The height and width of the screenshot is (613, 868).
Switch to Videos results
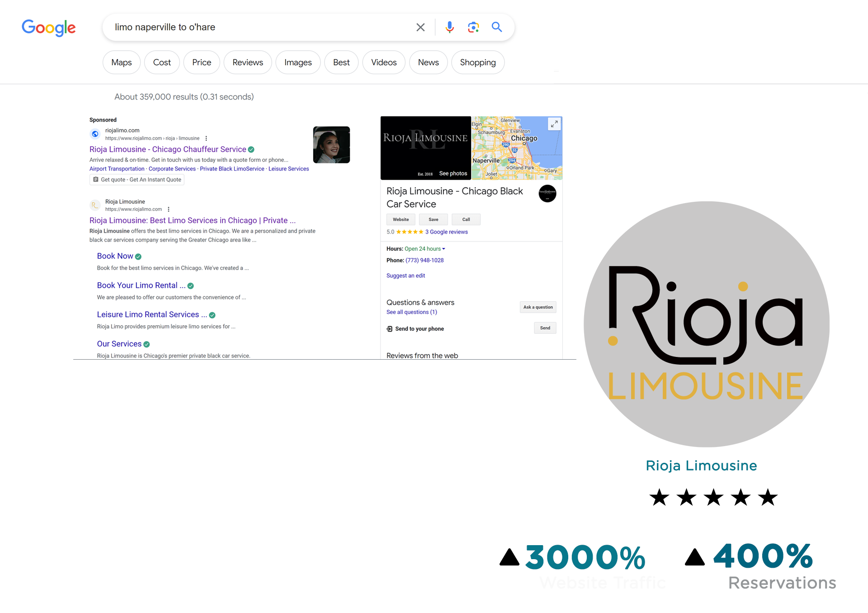click(384, 62)
